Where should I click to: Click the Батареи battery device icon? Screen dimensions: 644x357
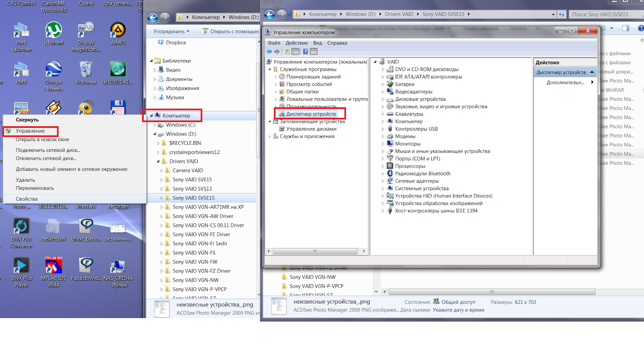point(390,84)
